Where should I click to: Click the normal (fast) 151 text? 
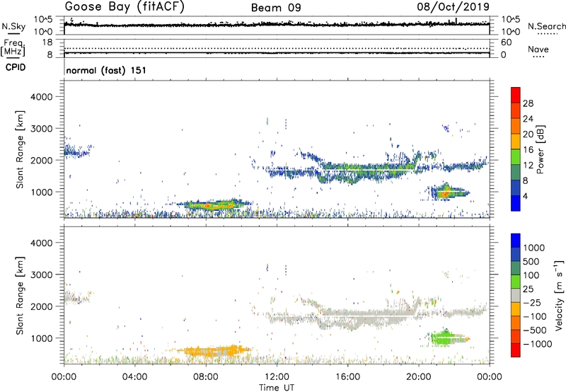[x=106, y=70]
